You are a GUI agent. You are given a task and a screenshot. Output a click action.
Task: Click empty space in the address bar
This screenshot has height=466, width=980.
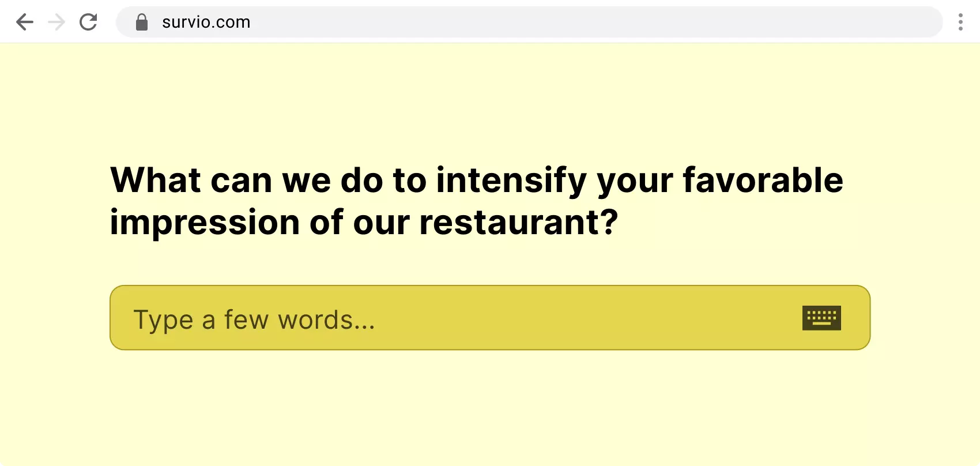click(x=576, y=22)
